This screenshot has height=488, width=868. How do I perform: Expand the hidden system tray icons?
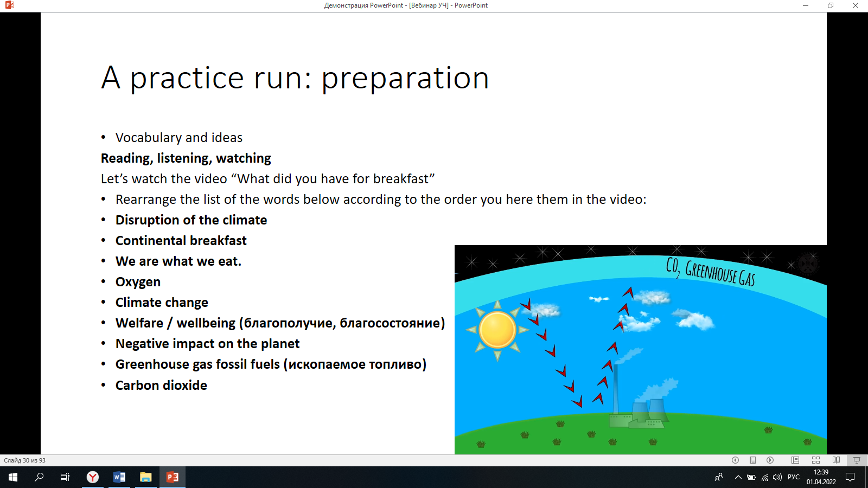click(738, 477)
